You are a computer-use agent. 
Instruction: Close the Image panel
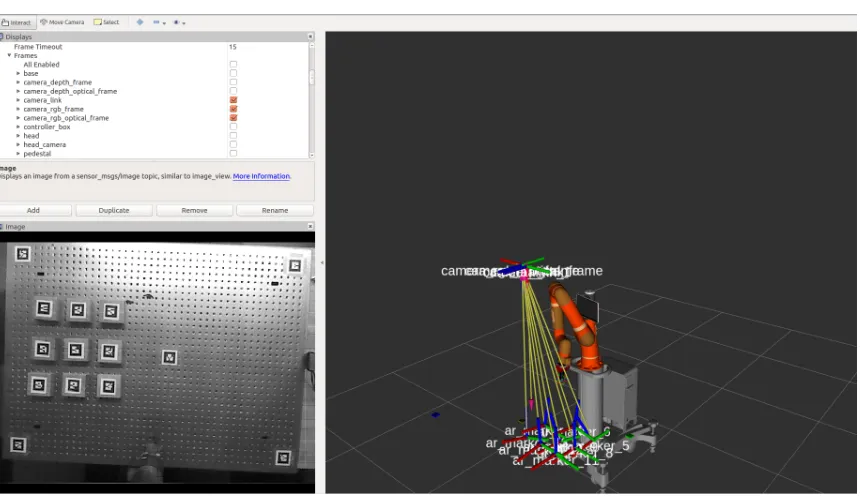[x=310, y=226]
